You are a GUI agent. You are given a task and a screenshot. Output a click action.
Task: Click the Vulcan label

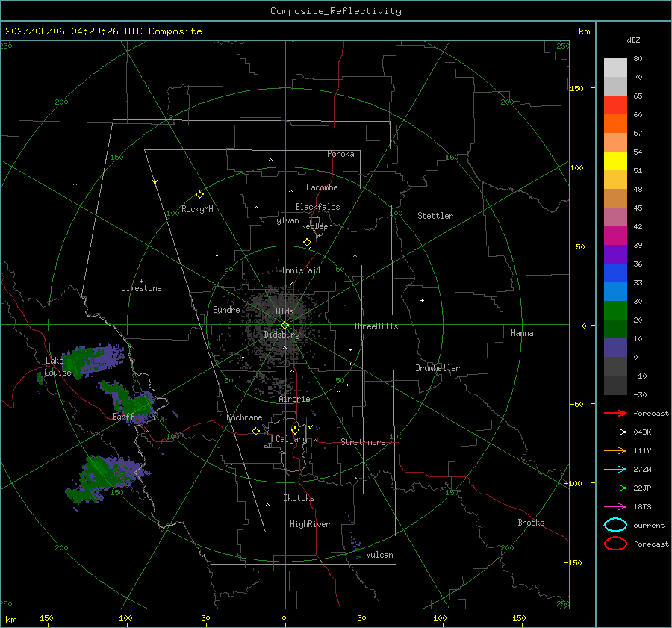coord(379,555)
